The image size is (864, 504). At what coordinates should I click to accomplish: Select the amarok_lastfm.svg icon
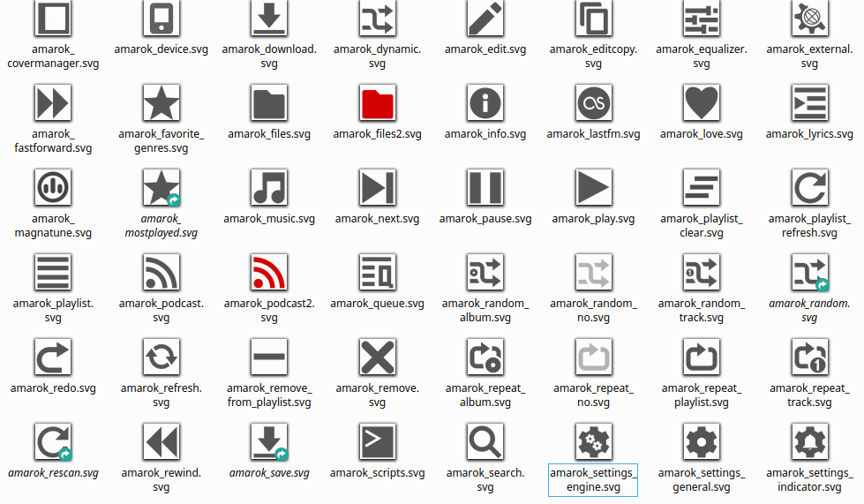tap(593, 103)
